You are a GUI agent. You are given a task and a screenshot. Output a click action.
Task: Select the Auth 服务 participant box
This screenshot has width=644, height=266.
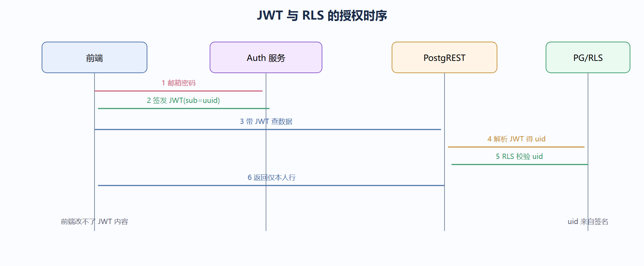266,57
